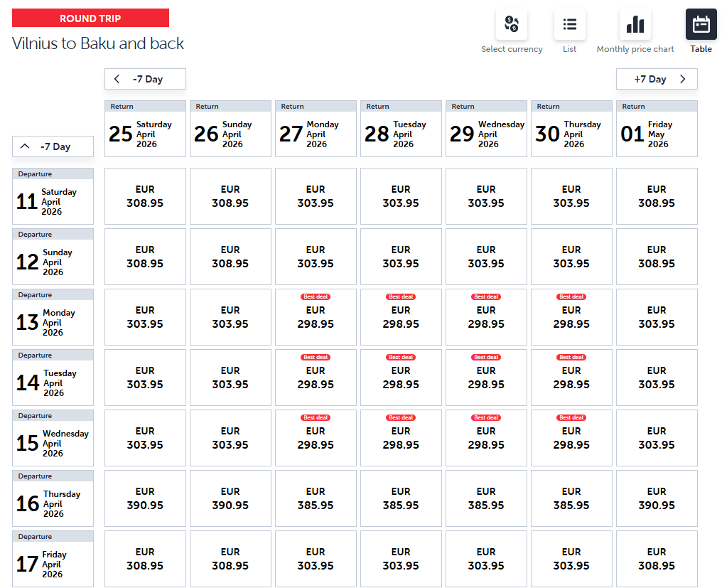
Task: Open Monthly price chart view
Action: tap(635, 25)
